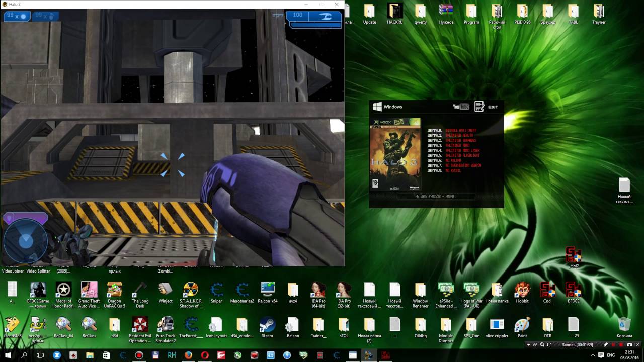Open the Steam desktop shortcut
This screenshot has height=362, width=644.
coord(267,328)
